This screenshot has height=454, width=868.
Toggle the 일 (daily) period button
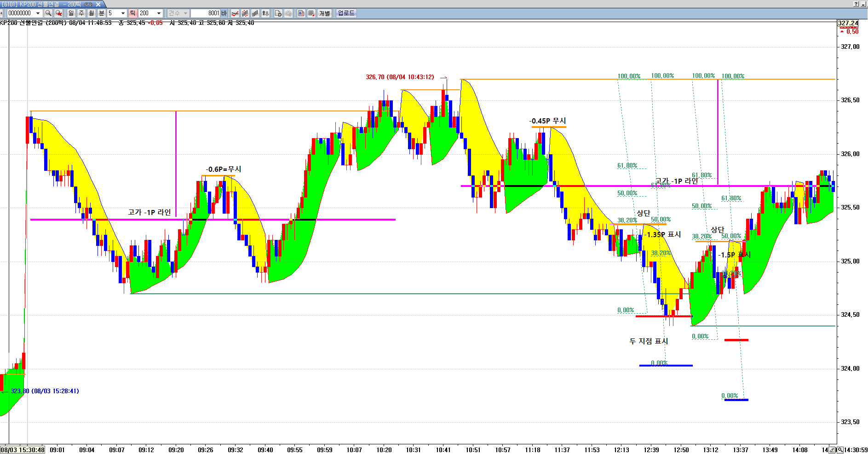click(x=71, y=13)
